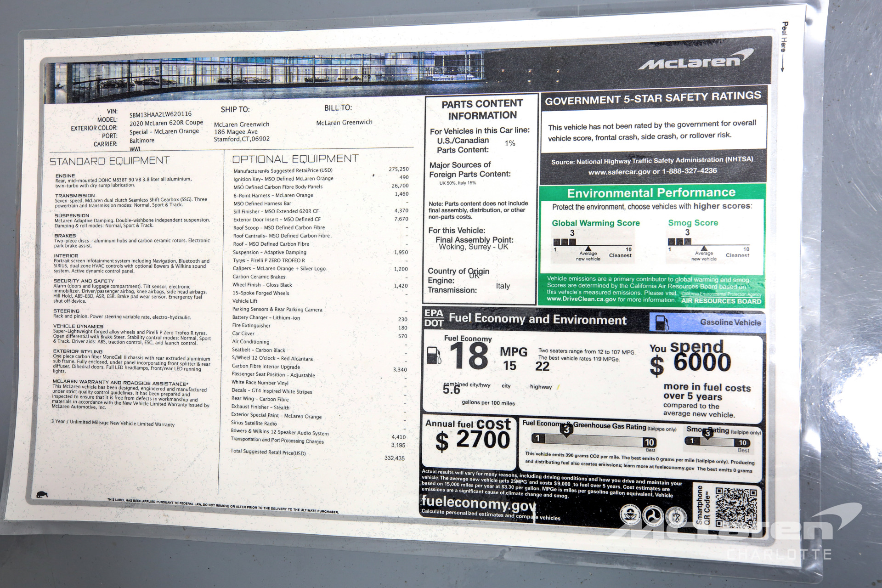Click the port value 'Baltimore'
The width and height of the screenshot is (882, 588).
(142, 141)
